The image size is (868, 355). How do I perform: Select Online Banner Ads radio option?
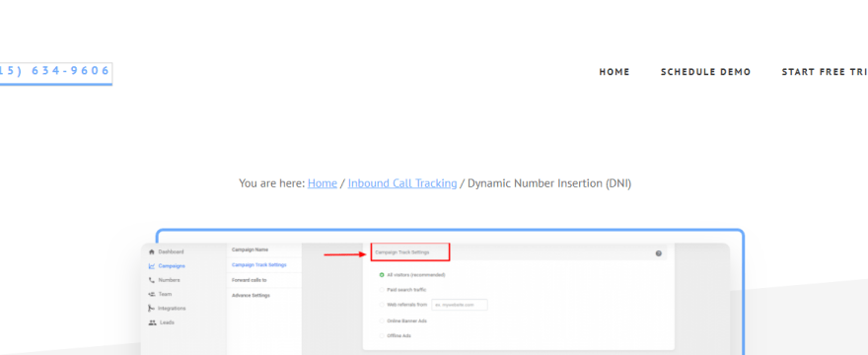click(382, 321)
